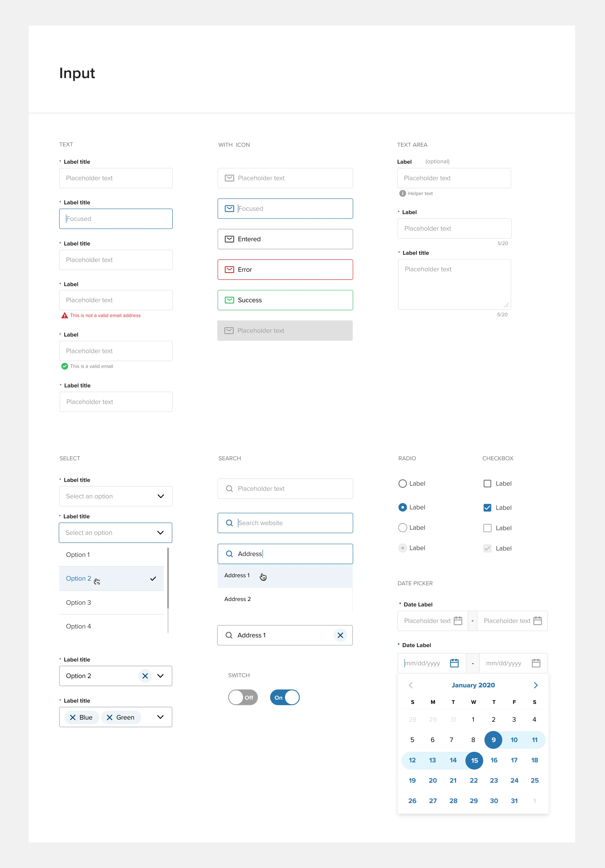The image size is (605, 868).
Task: Collapse the focused Select an option dropdown
Action: [x=116, y=533]
